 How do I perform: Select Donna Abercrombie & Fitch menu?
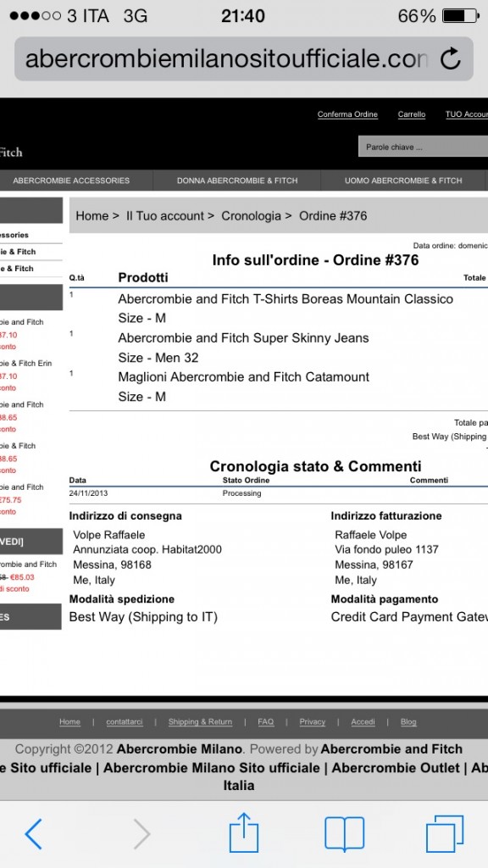click(x=237, y=181)
